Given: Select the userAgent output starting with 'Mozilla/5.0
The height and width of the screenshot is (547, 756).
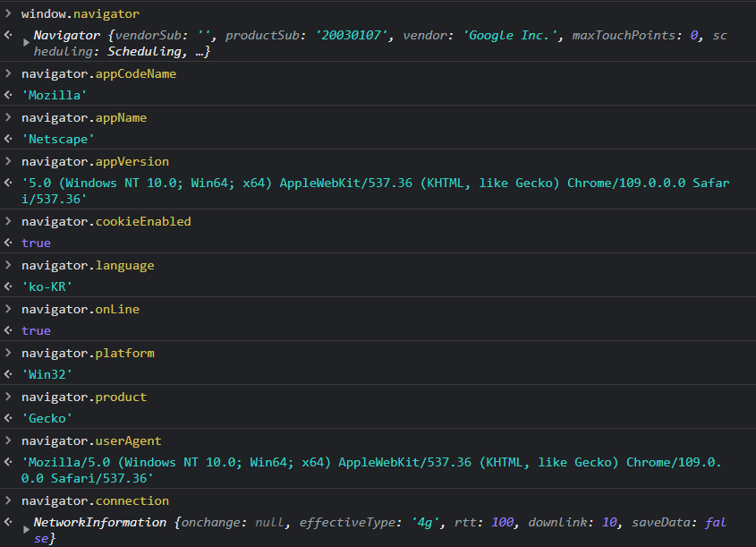Looking at the screenshot, I should (x=371, y=470).
